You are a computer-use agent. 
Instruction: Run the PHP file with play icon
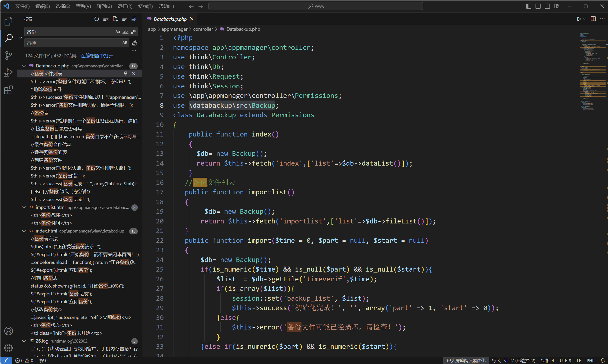(578, 19)
